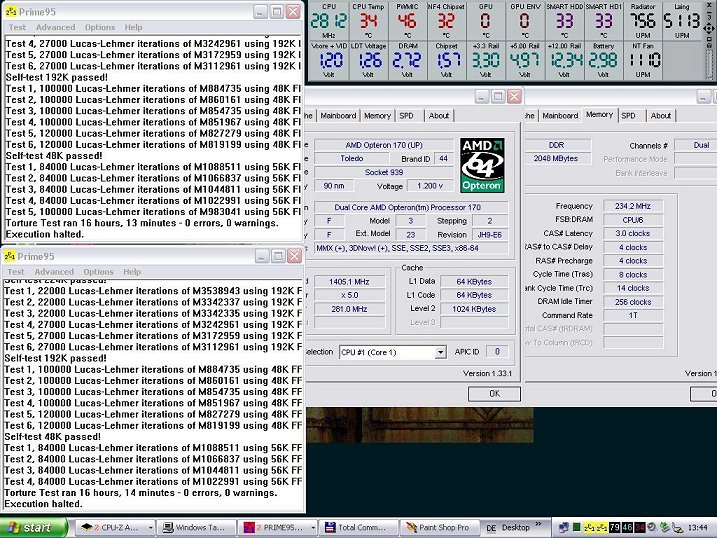This screenshot has height=538, width=717.
Task: Click the Windows Start button
Action: 30,527
